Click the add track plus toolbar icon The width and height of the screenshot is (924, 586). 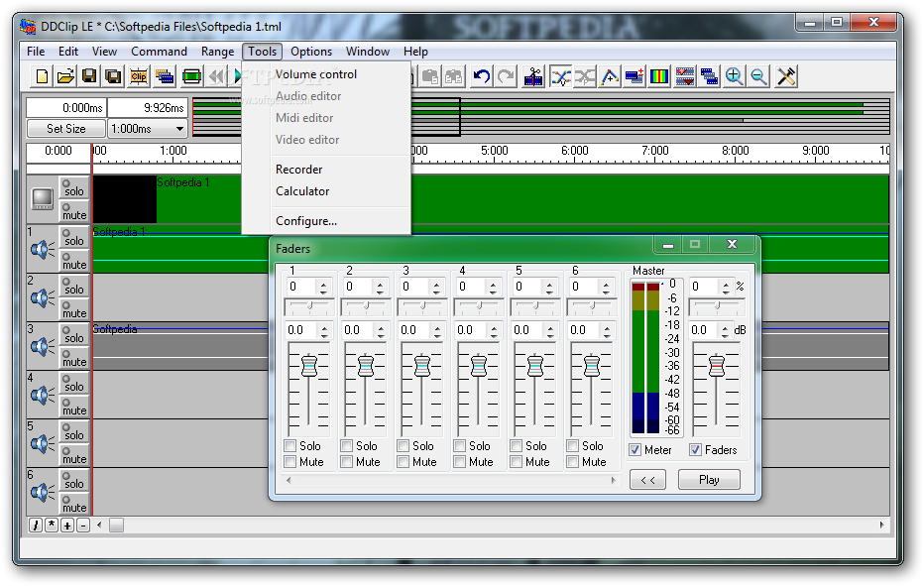(635, 76)
